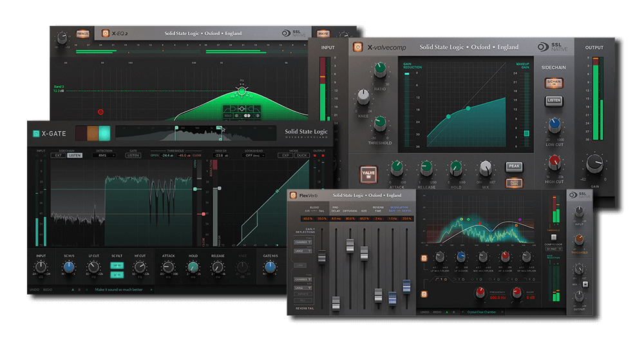Toggle the X-EQ 2 power bypass icon

[x=106, y=34]
